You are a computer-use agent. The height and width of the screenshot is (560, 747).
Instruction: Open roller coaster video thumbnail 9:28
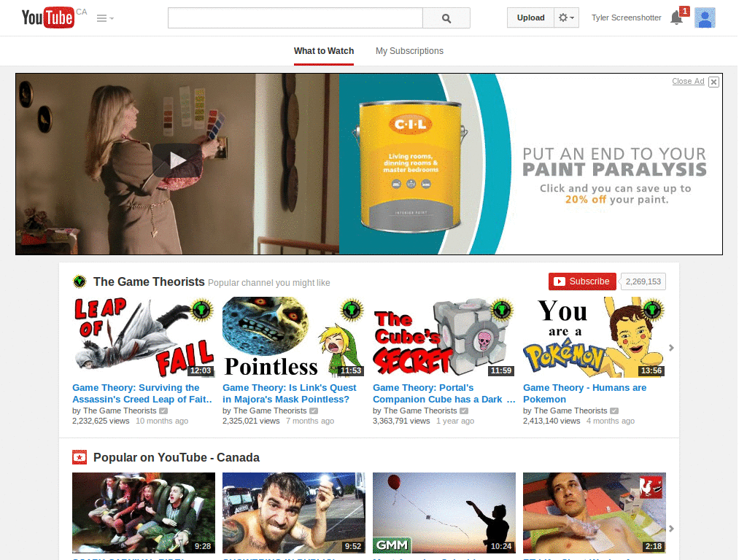point(144,513)
